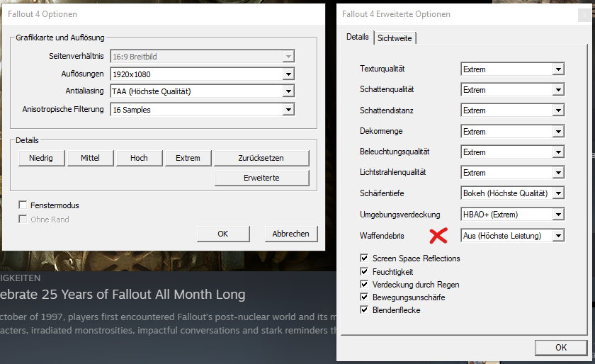Screen dimensions: 595x364
Task: Open the Waffendebris dropdown set to Aus
Action: click(x=512, y=236)
